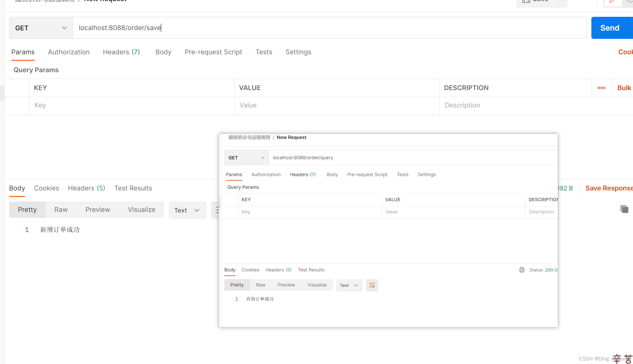
Task: Open the Settings tab in main window
Action: pyautogui.click(x=298, y=52)
